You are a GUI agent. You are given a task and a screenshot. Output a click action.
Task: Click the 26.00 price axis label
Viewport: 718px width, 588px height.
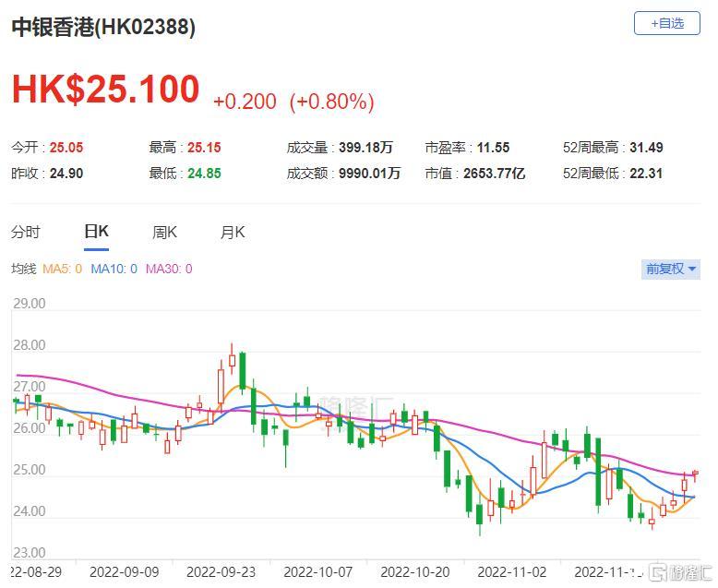coord(30,428)
